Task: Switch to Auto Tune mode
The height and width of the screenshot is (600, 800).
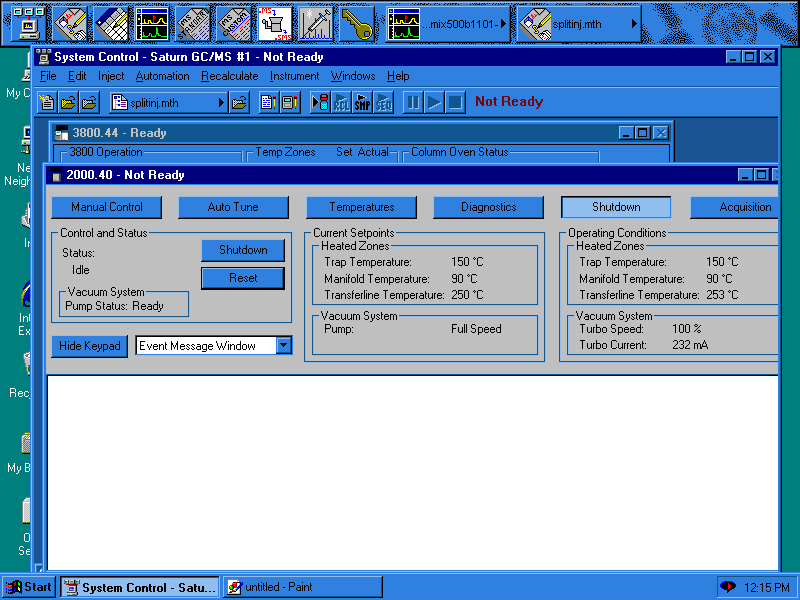Action: point(233,207)
